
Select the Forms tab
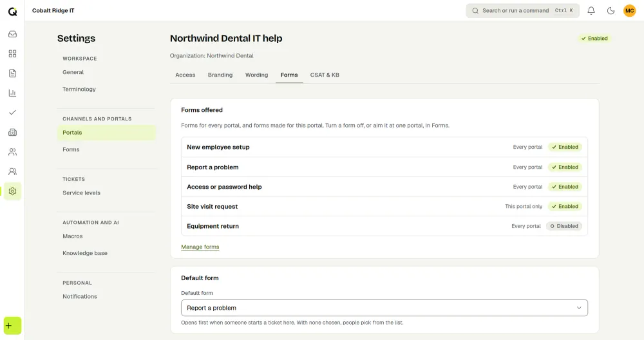289,75
